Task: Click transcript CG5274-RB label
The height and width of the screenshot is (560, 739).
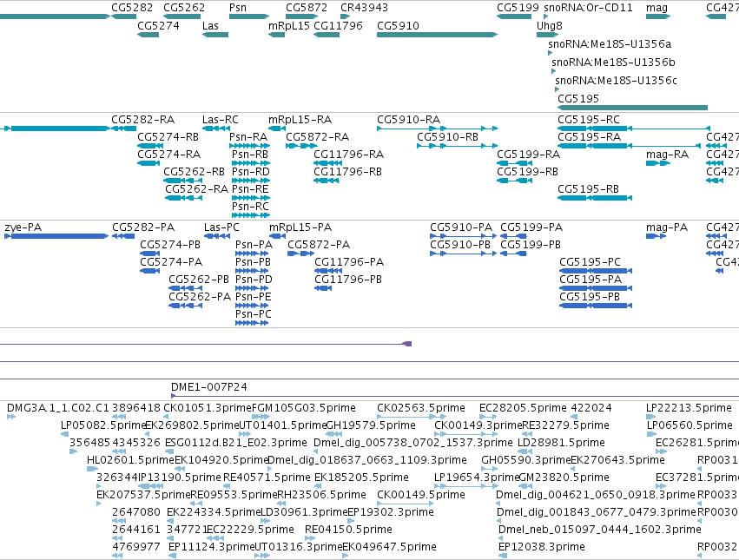Action: coord(168,136)
